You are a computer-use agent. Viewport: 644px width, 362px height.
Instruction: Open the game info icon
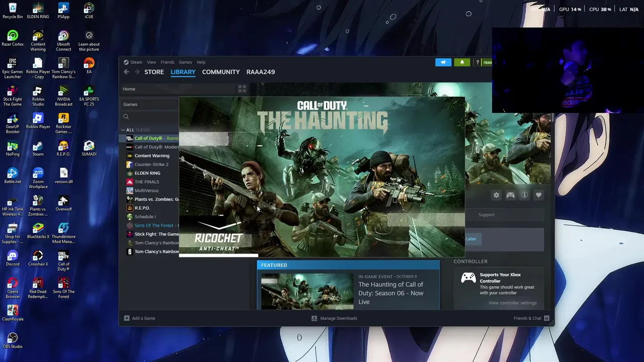524,195
